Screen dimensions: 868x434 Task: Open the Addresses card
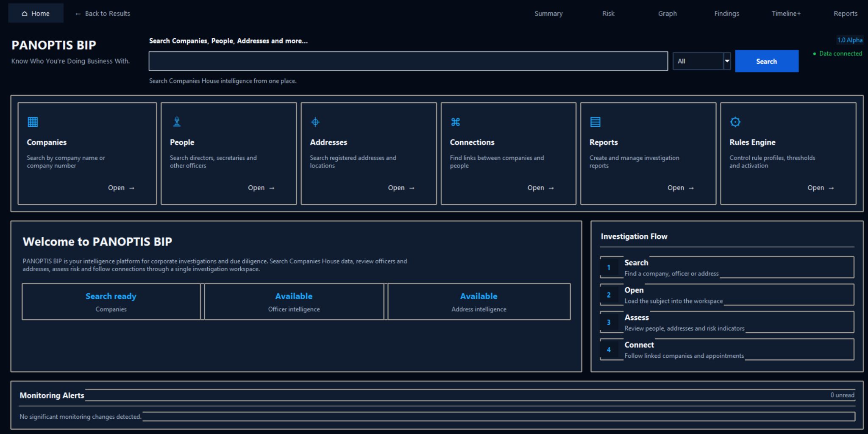(x=401, y=188)
